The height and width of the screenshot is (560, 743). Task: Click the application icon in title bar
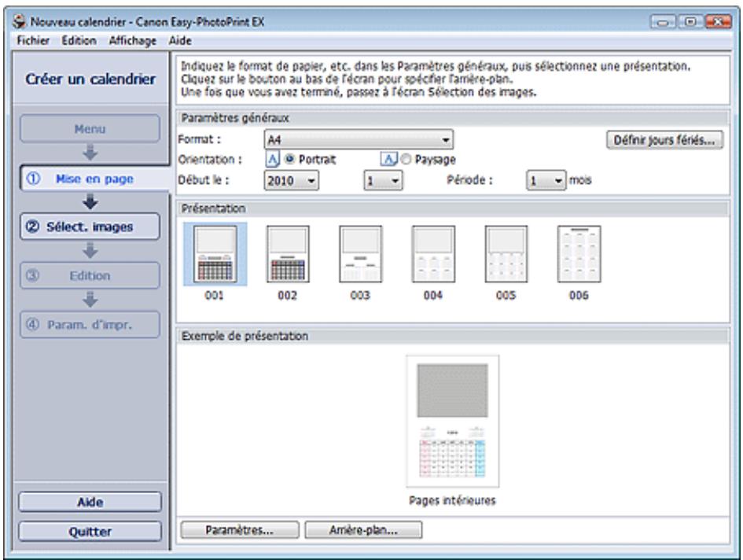[20, 21]
